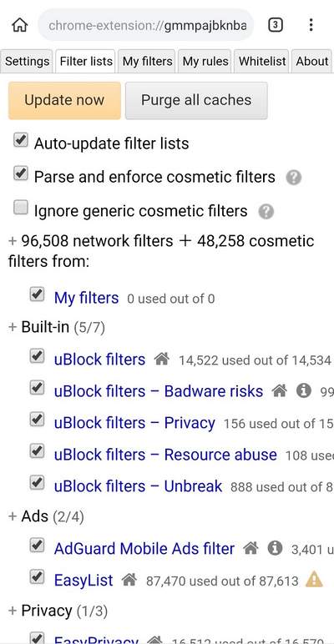
Task: Click the home icon next to AdGuard Mobile Ads filter
Action: click(250, 548)
